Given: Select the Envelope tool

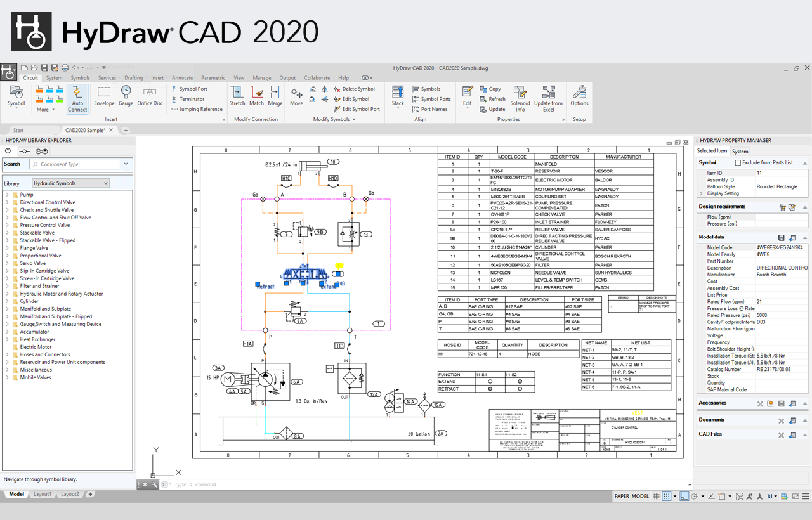Looking at the screenshot, I should [104, 96].
